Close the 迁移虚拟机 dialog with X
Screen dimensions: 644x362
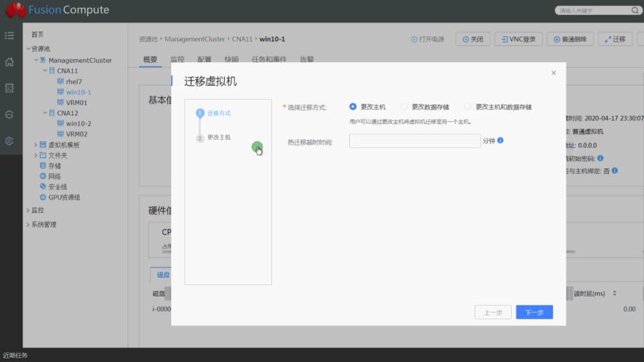coord(553,73)
